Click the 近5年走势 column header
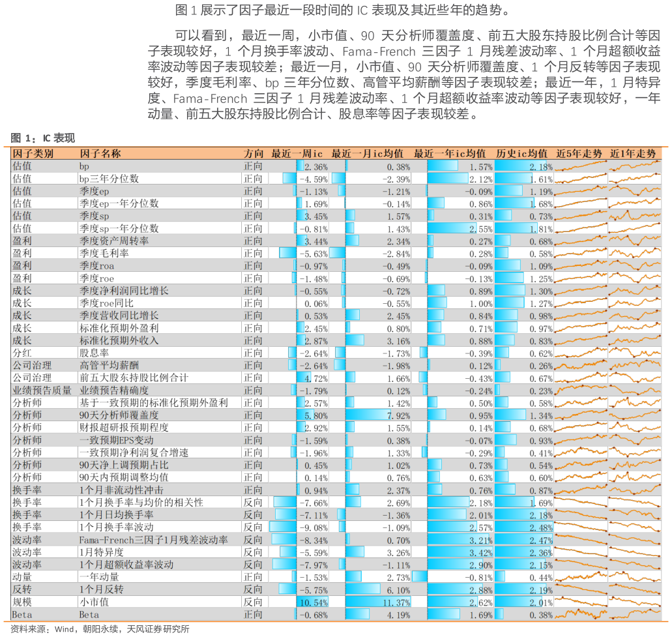 (579, 154)
